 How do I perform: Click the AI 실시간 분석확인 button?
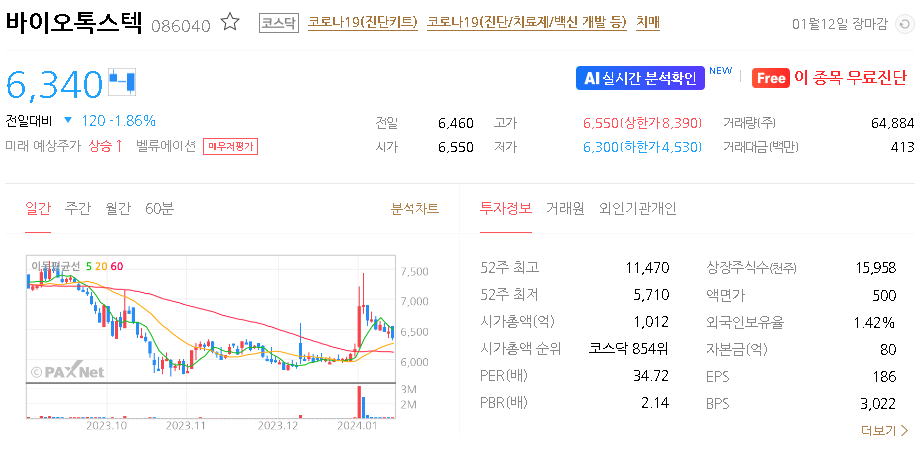(640, 78)
